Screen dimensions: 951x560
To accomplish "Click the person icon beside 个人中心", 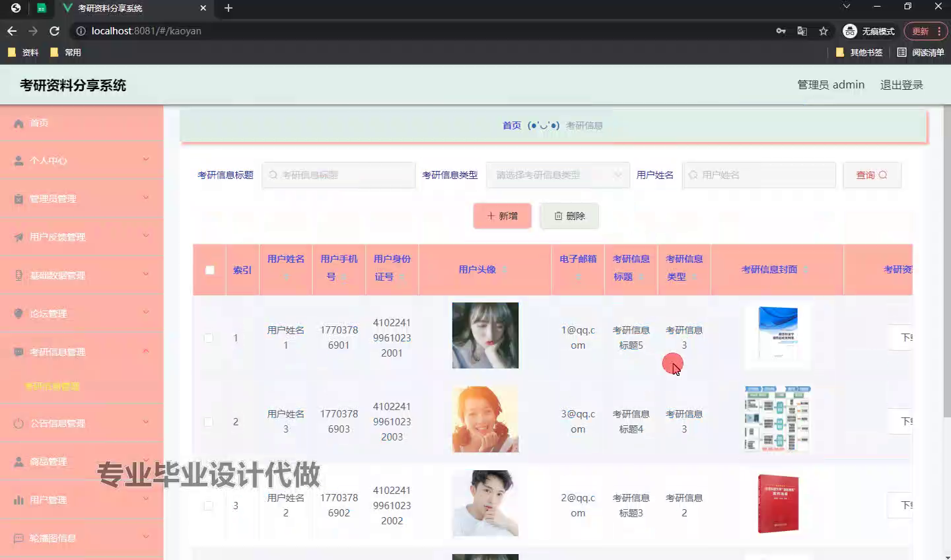I will (x=18, y=160).
